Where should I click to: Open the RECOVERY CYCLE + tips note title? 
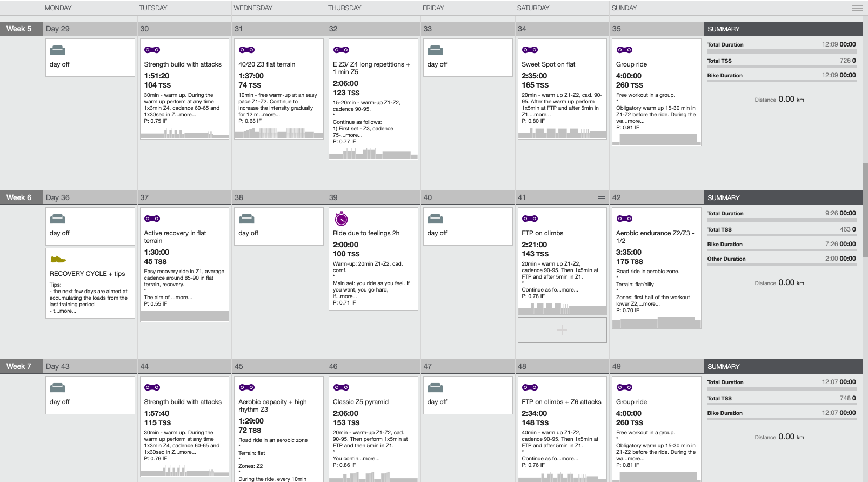87,274
